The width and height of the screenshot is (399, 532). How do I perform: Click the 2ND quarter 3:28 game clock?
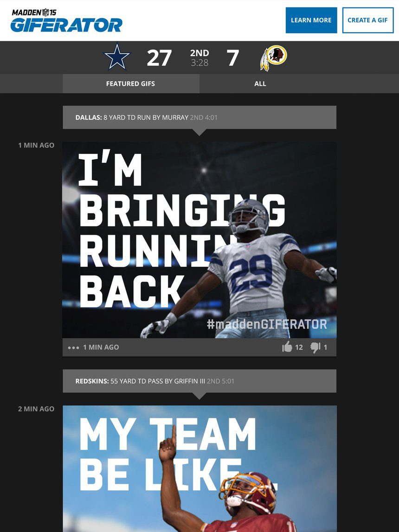coord(199,58)
